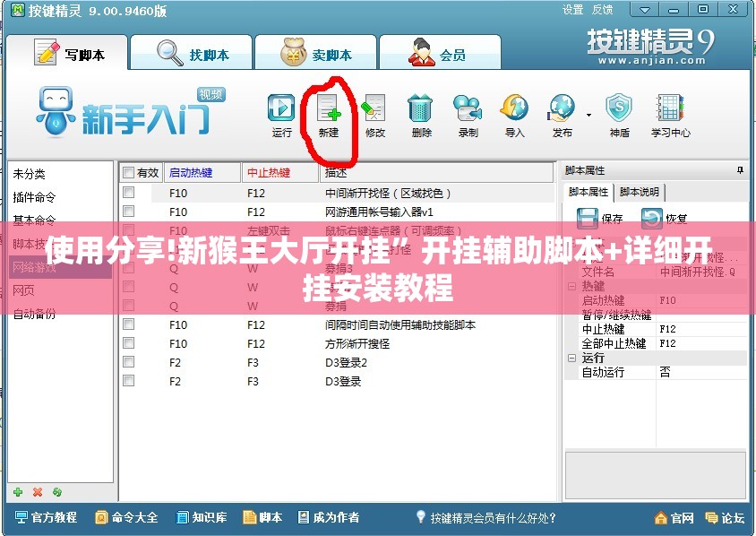Viewport: 756px width, 536px height.
Task: Open 官方教程 from the bottom bar
Action: point(46,518)
